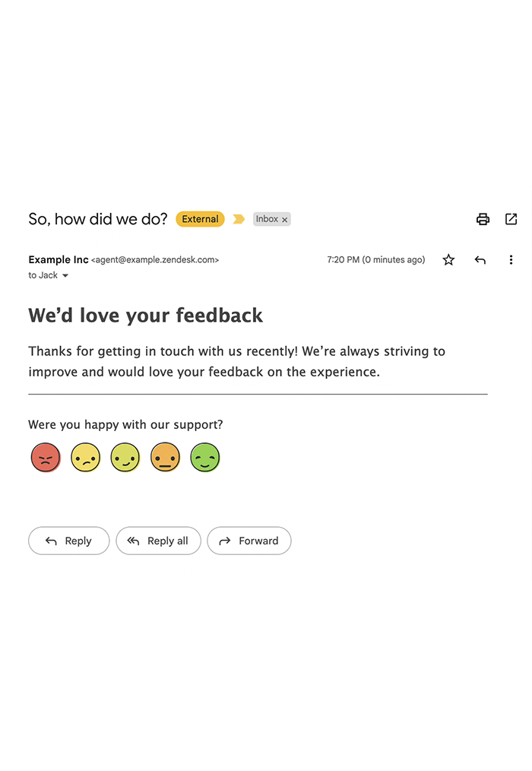Screen dimensions: 532x771
Task: Expand recipient details next to 'to Jack'
Action: [x=65, y=276]
